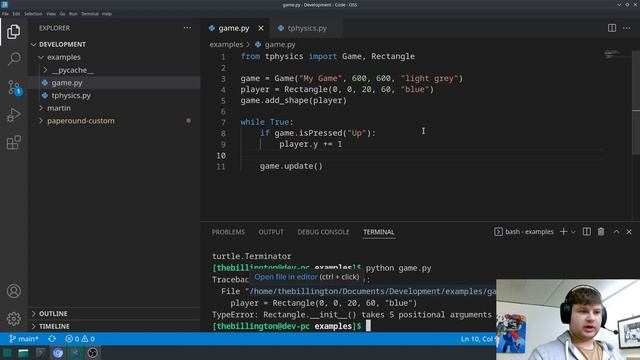Viewport: 640px width, 360px height.
Task: Open the launch profile dropdown beside plus
Action: (x=573, y=232)
